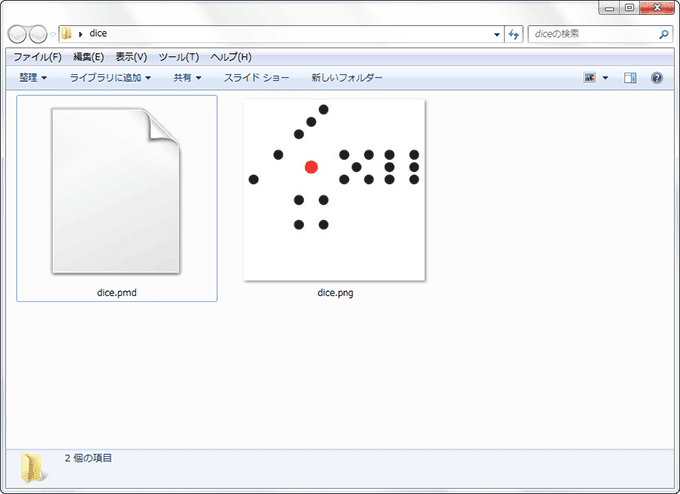This screenshot has width=680, height=494.
Task: Minimize the dice window
Action: pos(609,8)
